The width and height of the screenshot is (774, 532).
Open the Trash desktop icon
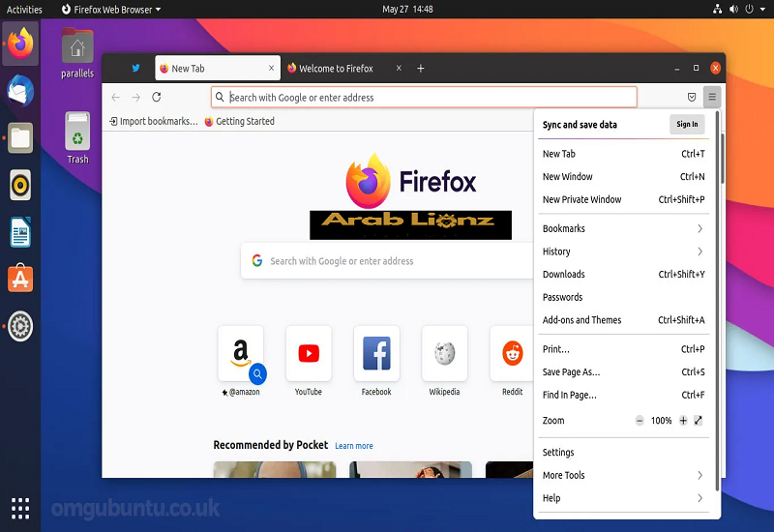pos(77,138)
